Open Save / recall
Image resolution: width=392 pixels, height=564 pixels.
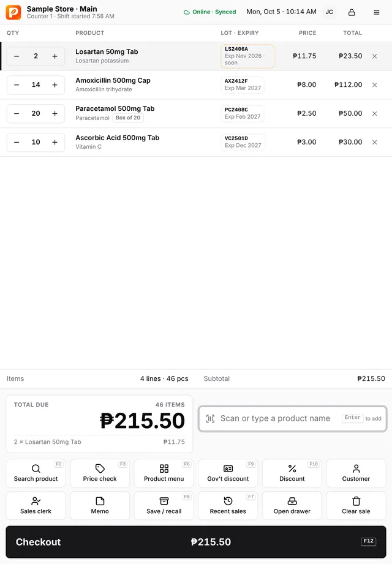(x=164, y=505)
